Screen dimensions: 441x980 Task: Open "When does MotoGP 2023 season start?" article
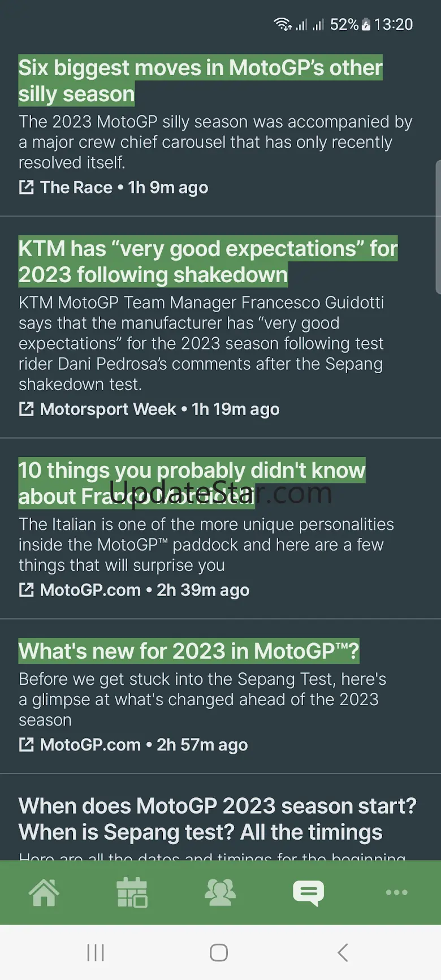[x=217, y=819]
